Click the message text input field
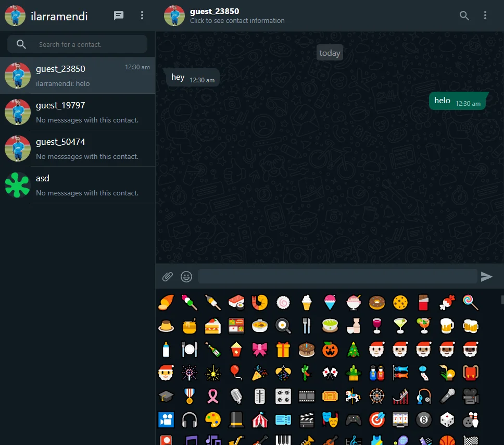 click(x=337, y=276)
